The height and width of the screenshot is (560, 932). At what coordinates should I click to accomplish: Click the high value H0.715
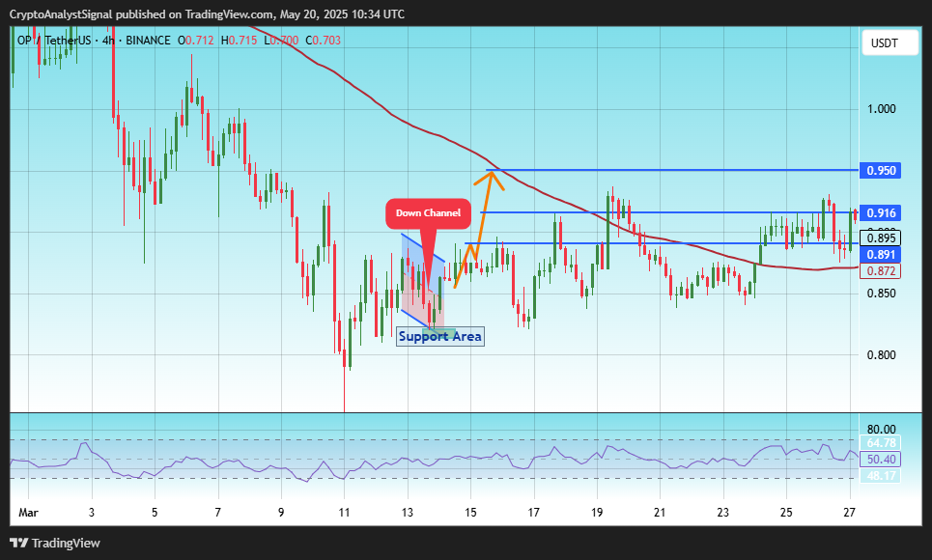[239, 41]
